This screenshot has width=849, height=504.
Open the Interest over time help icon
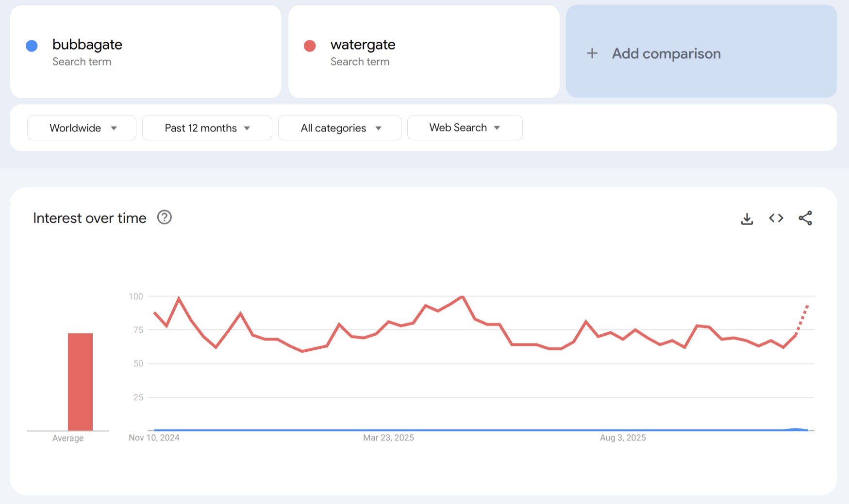tap(165, 217)
